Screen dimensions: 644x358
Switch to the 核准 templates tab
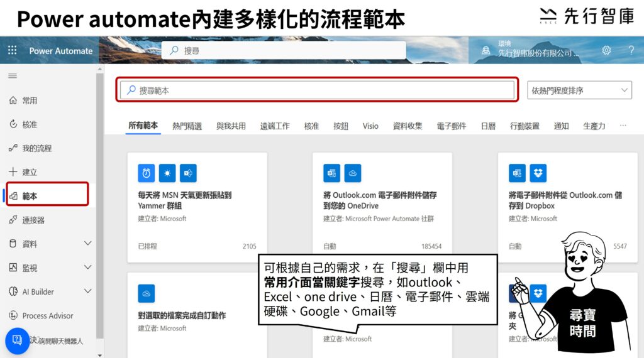311,126
